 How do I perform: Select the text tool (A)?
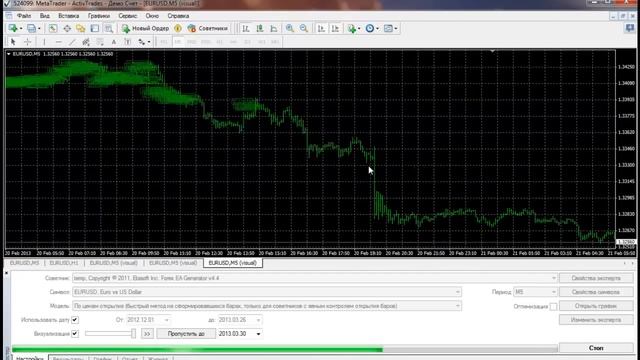coord(114,42)
